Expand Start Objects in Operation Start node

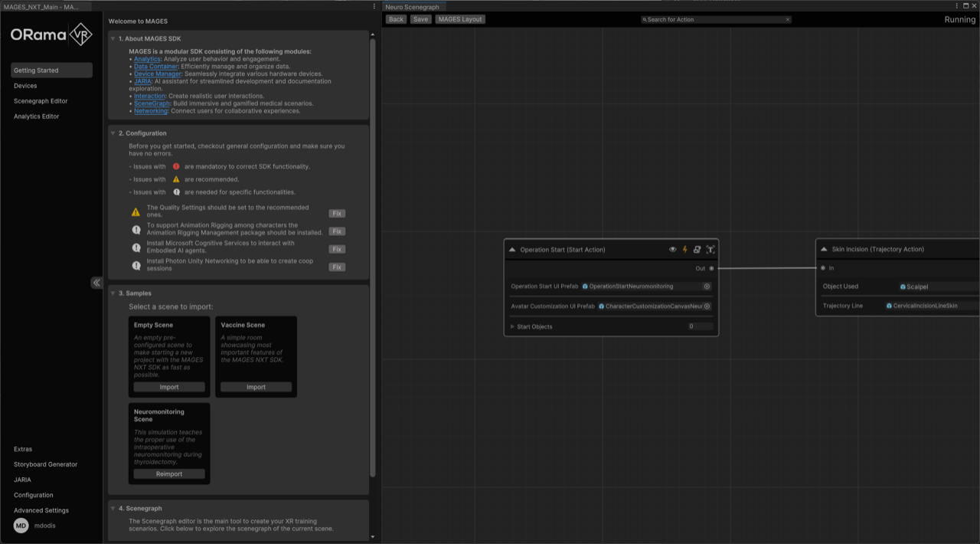[x=513, y=326]
